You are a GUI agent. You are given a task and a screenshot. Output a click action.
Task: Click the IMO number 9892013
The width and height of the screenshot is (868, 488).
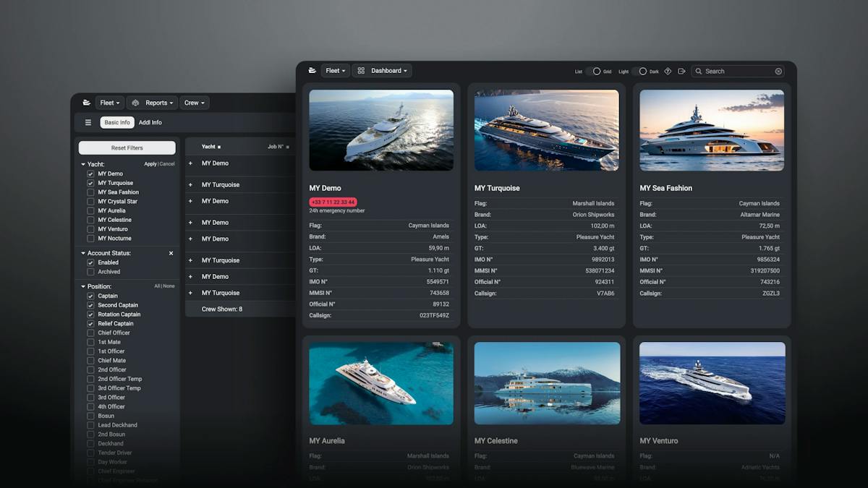[x=603, y=260]
